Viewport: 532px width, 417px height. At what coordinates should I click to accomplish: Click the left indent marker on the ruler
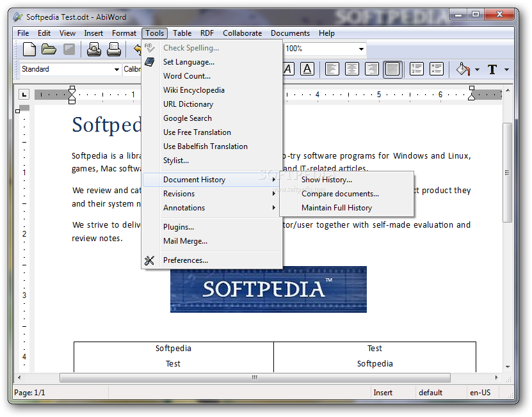(72, 95)
